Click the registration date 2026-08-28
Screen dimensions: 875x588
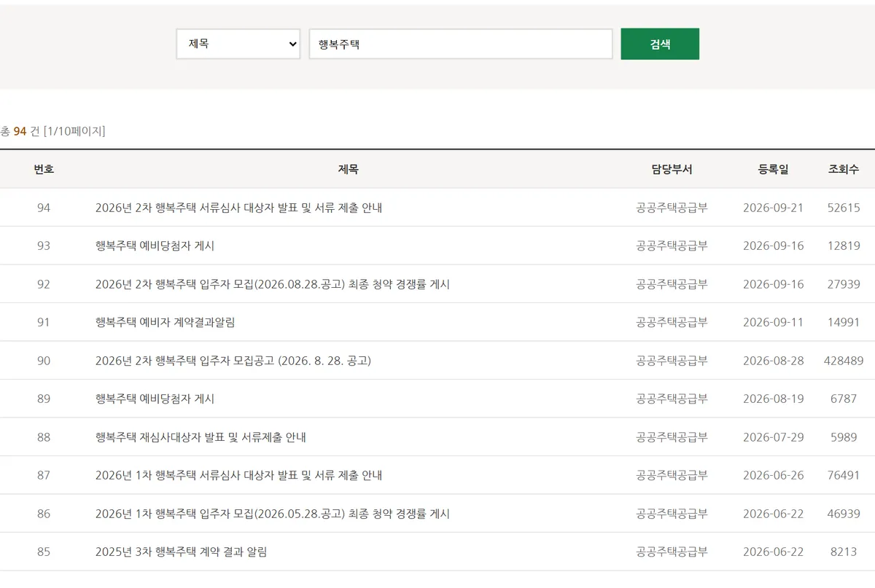coord(773,361)
